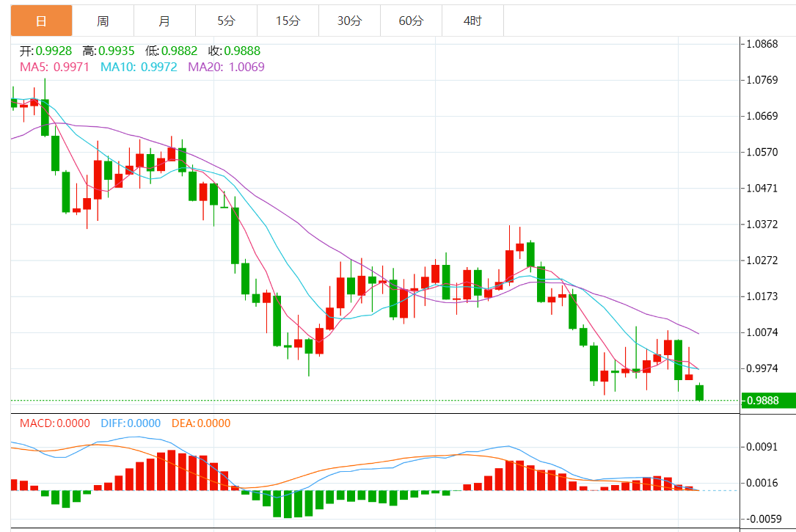Screen dimensions: 796x532
Task: Click the 1.0074 price axis label
Action: (x=762, y=332)
